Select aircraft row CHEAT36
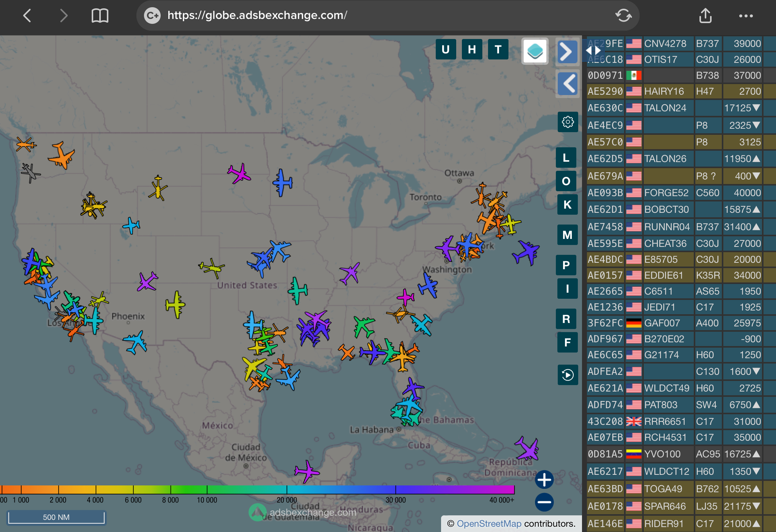 681,243
